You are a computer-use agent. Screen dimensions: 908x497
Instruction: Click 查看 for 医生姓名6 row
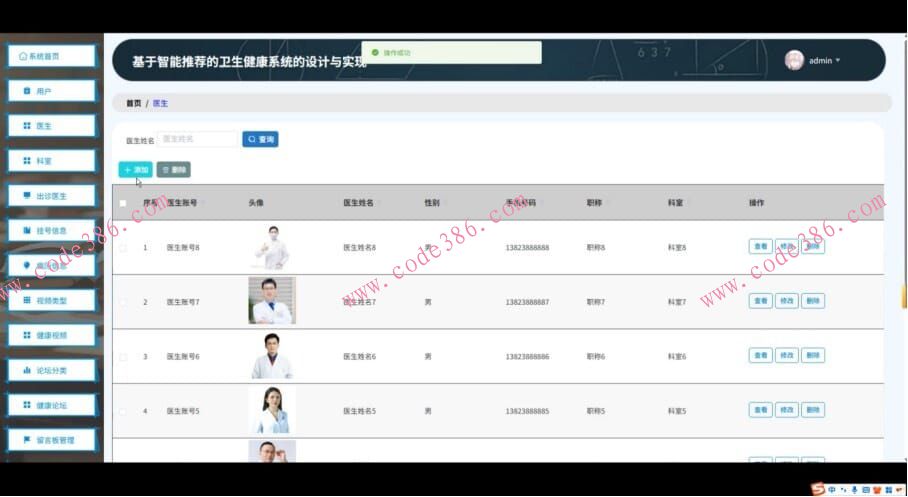coord(760,355)
